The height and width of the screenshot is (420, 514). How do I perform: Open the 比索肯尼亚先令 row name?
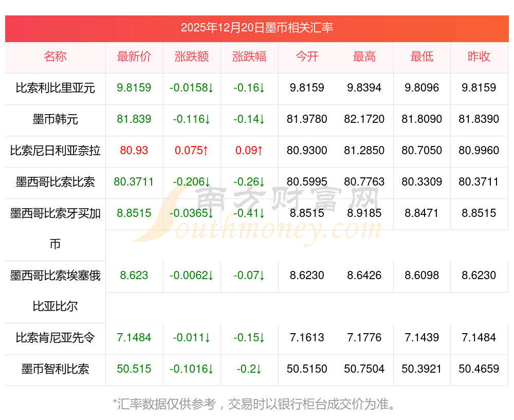coord(55,338)
